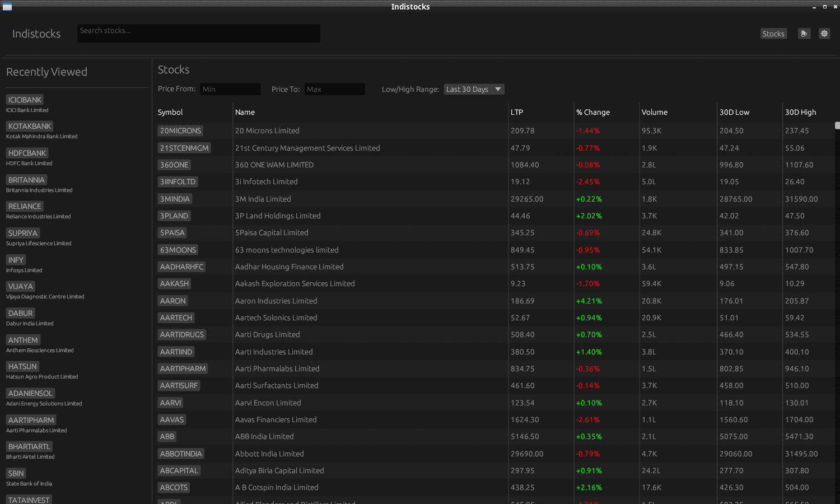Open the Last 30 Days range dropdown

[x=474, y=88]
